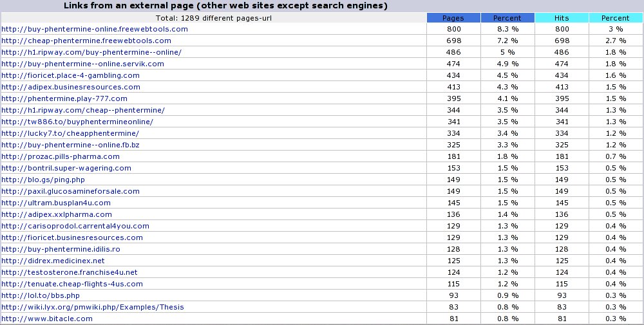Open the h1.ripway.com/cheap--phentermine/ link
Viewport: 644px width, 325px height.
click(83, 110)
